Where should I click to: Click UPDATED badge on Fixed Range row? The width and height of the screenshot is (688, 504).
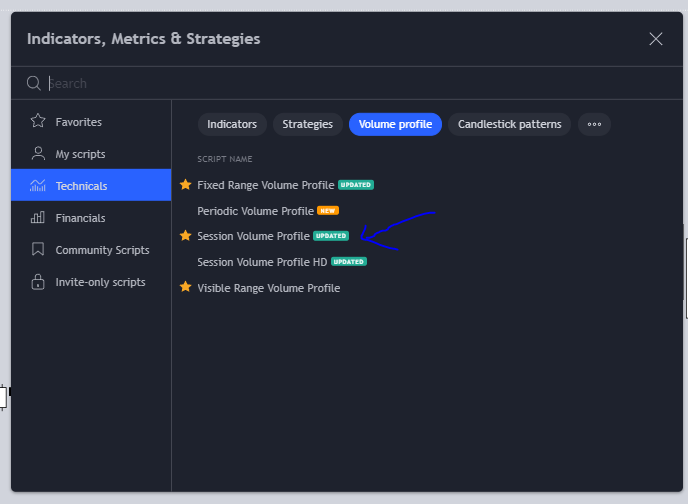pyautogui.click(x=356, y=185)
